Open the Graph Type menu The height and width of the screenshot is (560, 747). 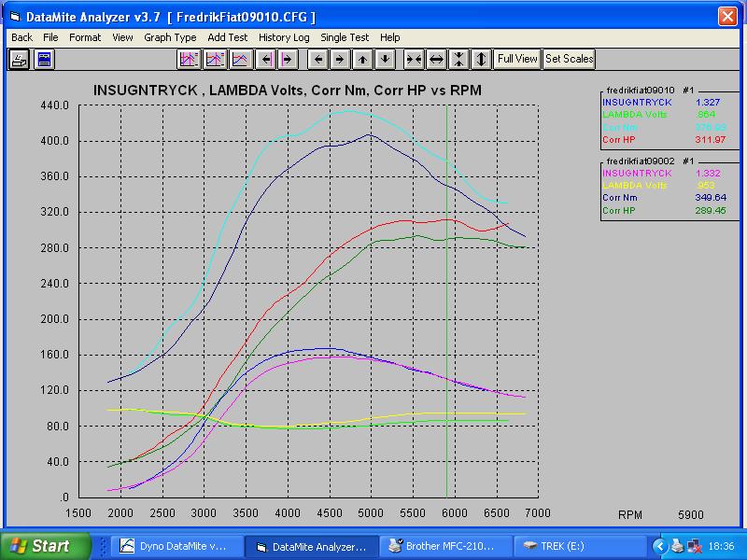(x=170, y=37)
